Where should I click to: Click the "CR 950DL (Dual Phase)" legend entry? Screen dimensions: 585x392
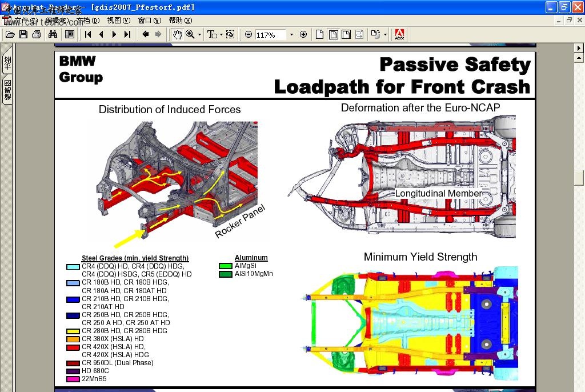(118, 363)
